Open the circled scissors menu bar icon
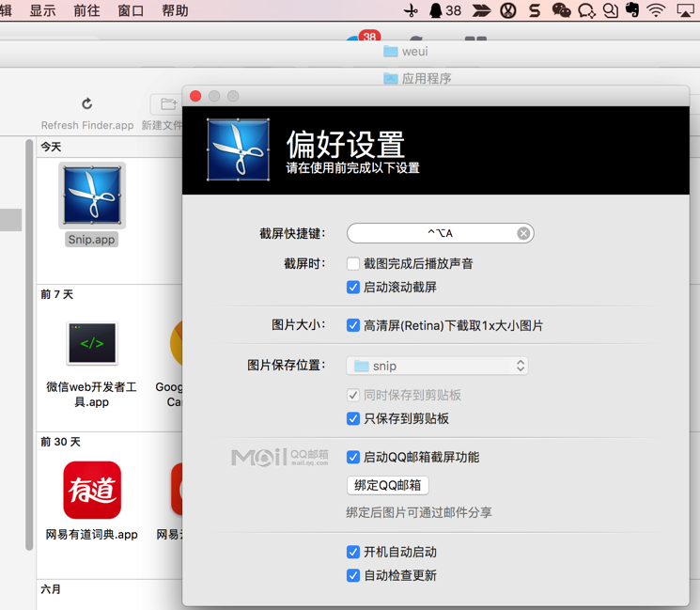 [508, 10]
